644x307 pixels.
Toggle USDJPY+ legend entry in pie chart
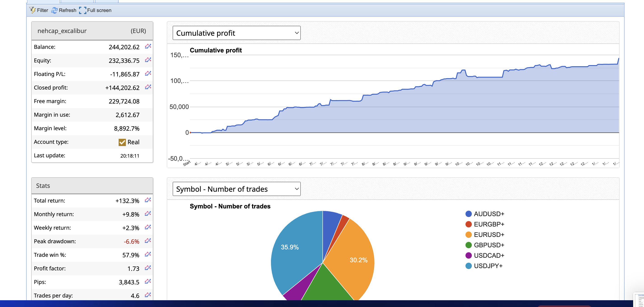[x=488, y=266]
